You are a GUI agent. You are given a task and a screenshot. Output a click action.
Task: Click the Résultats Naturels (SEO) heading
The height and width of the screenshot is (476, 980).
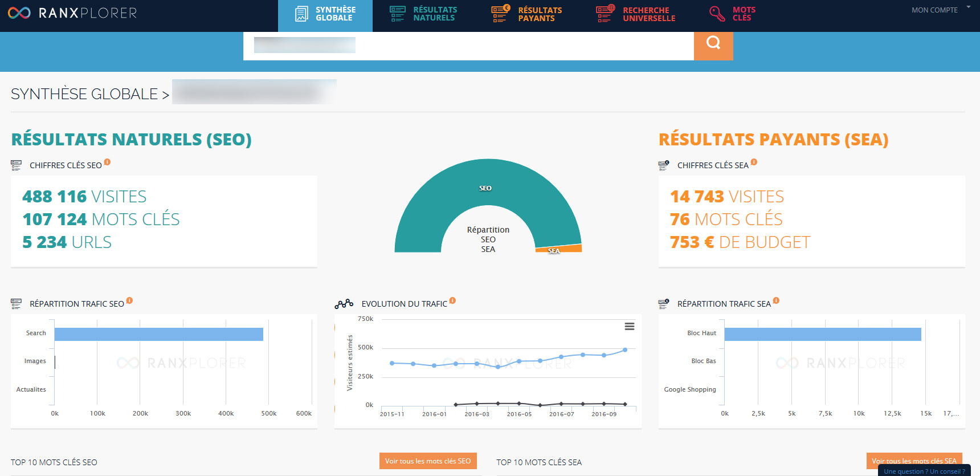[132, 140]
